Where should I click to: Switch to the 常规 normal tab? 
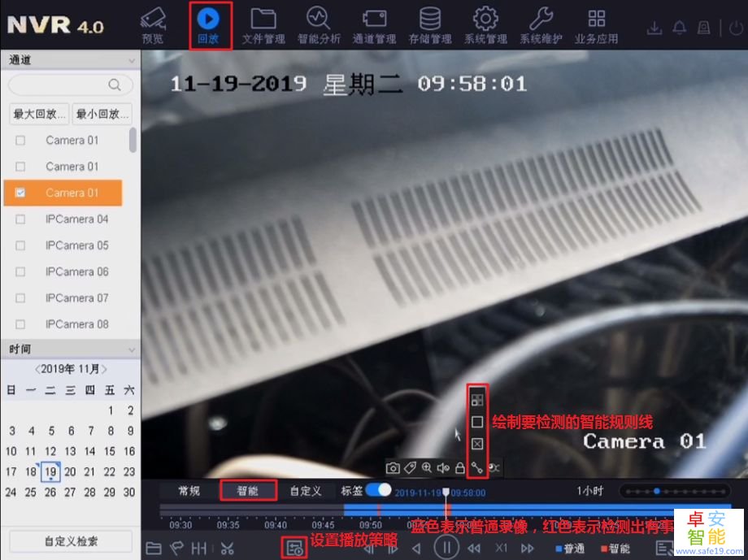[189, 491]
